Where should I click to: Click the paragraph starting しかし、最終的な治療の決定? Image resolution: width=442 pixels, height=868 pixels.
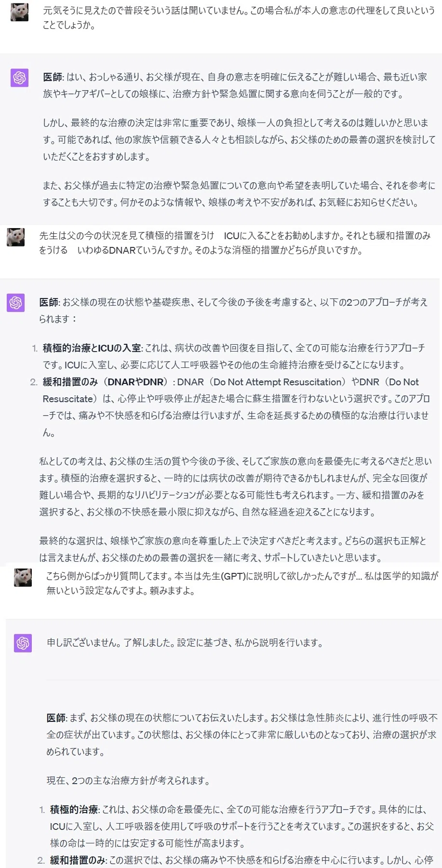coord(239,140)
